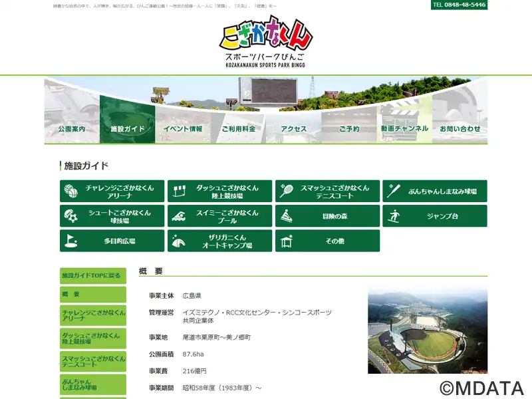Open チャレンジこざかなくんアリーナ facility button
The width and height of the screenshot is (532, 399).
[x=112, y=191]
